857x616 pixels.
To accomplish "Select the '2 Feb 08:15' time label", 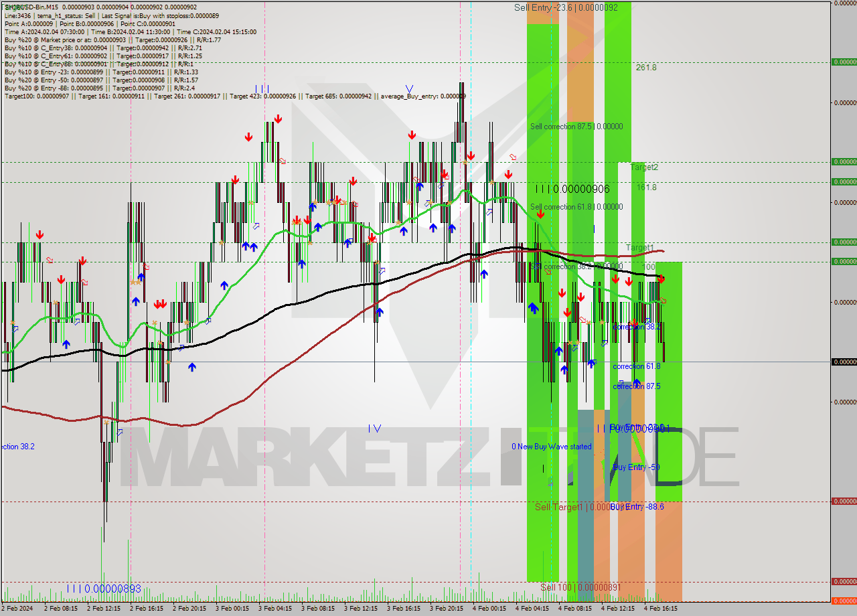I will [x=61, y=609].
